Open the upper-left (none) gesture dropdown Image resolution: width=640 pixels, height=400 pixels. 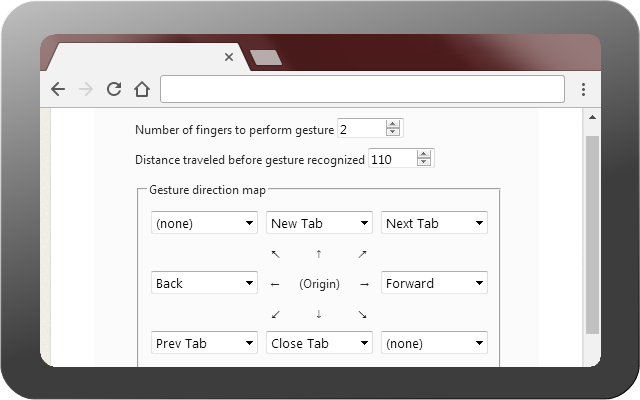click(204, 223)
